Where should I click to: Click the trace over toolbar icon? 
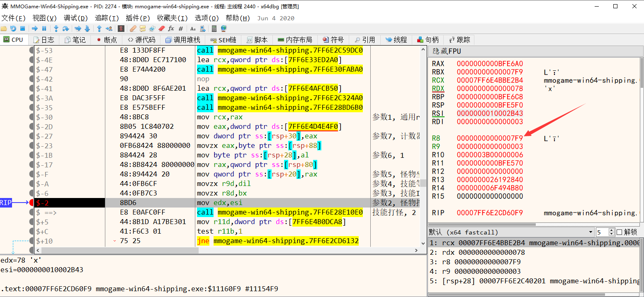pos(87,29)
